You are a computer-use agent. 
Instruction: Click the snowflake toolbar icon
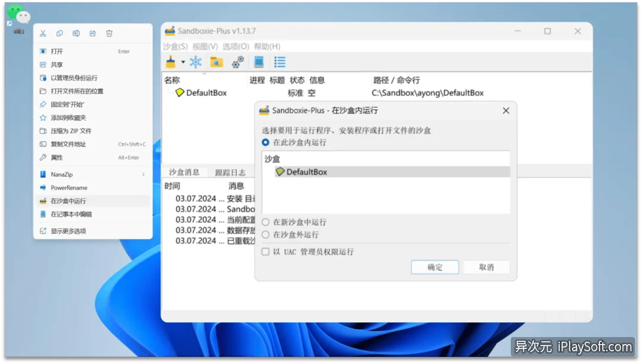195,62
